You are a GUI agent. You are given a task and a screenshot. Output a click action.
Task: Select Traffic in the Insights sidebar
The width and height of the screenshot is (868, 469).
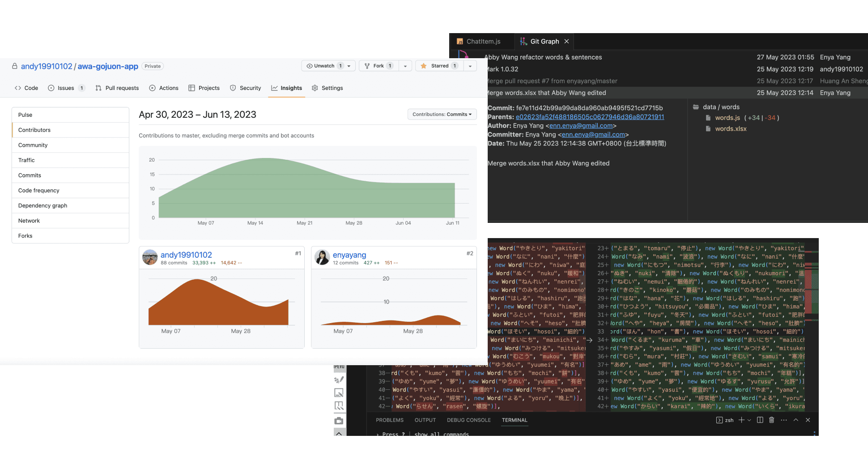pyautogui.click(x=70, y=160)
